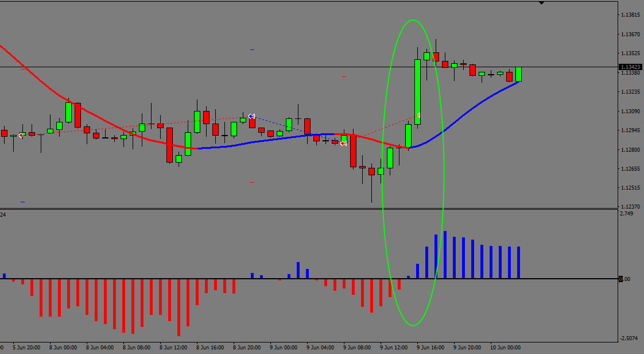Click the blue trade arrow near 8 Jun 20:00
This screenshot has width=644, height=354.
(251, 117)
